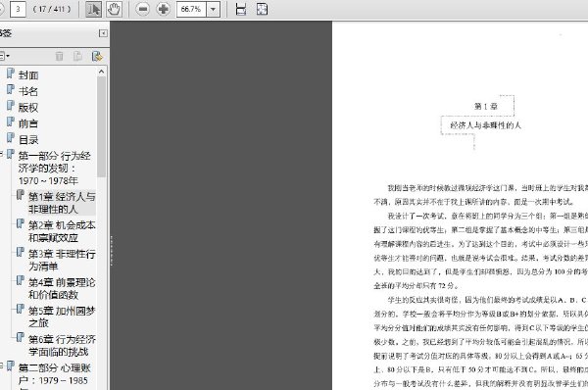Click the bookmark icon beside 目录
The width and height of the screenshot is (588, 390).
click(11, 137)
